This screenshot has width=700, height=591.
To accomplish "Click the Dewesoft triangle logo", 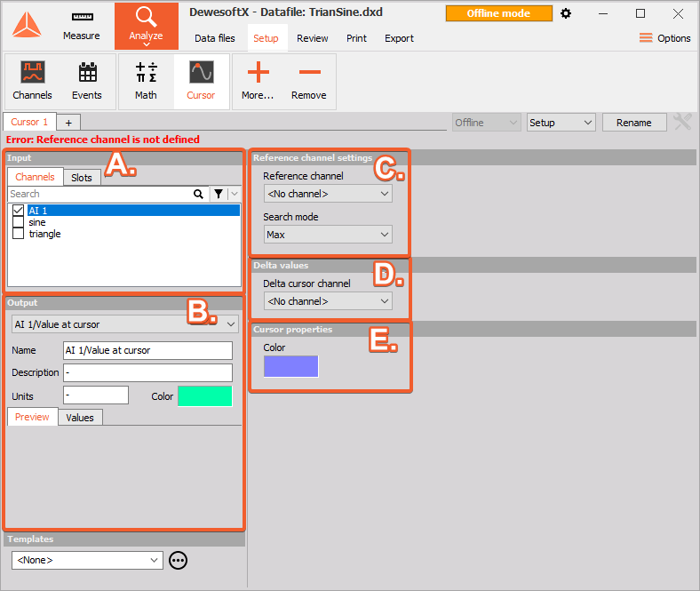I will 27,25.
